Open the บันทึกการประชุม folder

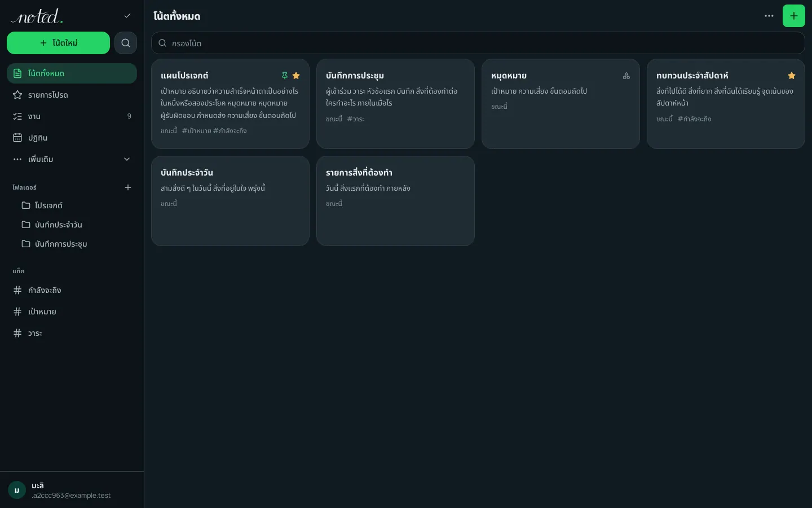click(72, 244)
